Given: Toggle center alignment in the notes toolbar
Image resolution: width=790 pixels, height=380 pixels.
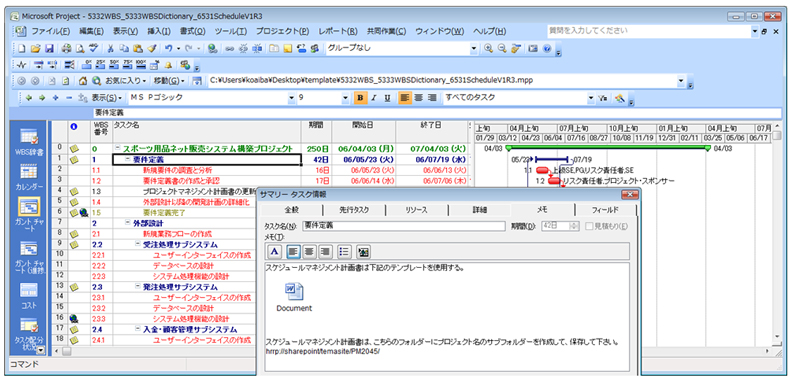Looking at the screenshot, I should pyautogui.click(x=309, y=250).
